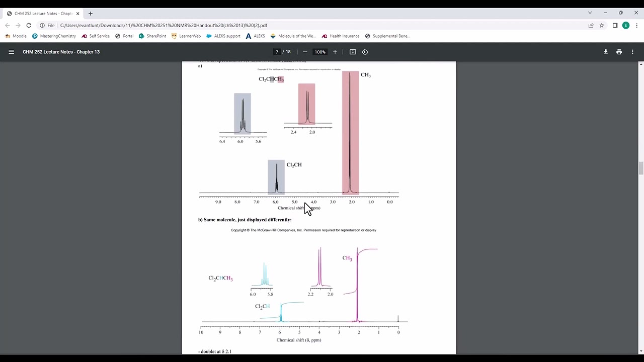The height and width of the screenshot is (362, 644).
Task: Click the Cl2CHCH3 formula in spectrum a
Action: 271,79
